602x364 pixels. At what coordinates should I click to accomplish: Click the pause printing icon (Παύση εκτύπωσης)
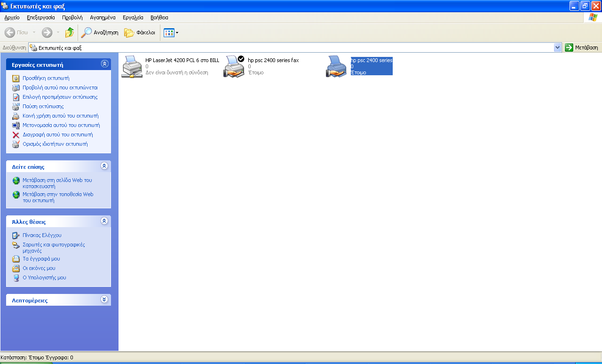16,106
